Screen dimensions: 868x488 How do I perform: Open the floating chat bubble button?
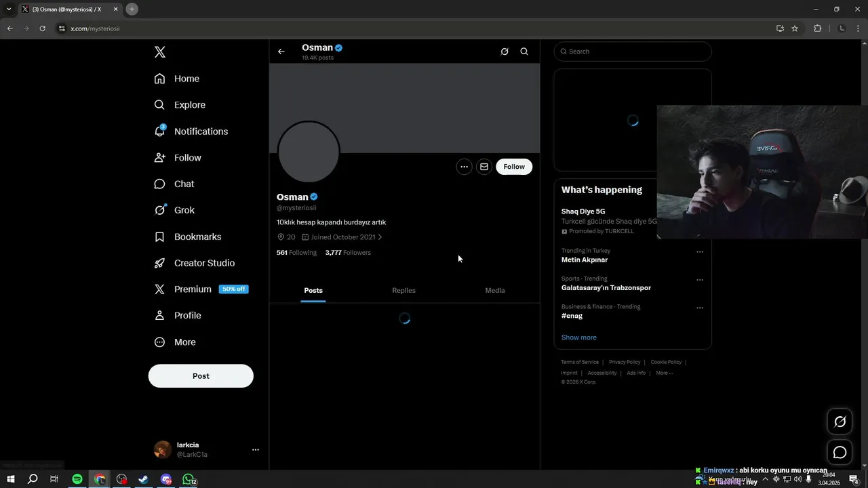click(840, 452)
